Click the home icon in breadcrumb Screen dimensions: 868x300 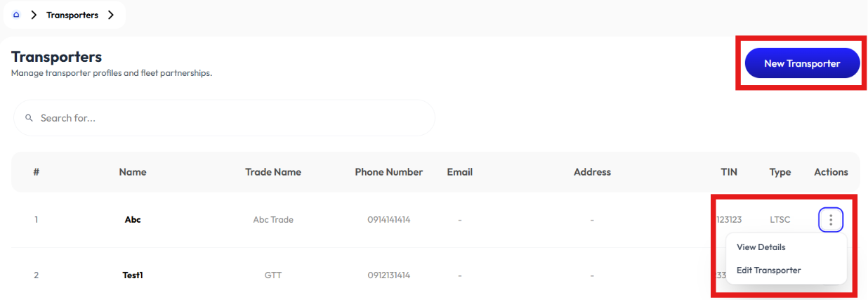pos(17,15)
